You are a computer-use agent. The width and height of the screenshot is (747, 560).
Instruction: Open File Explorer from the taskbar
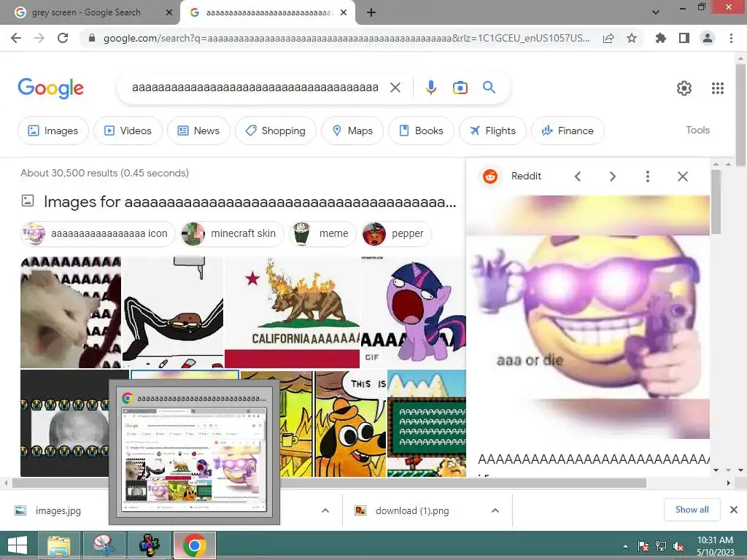click(x=59, y=545)
